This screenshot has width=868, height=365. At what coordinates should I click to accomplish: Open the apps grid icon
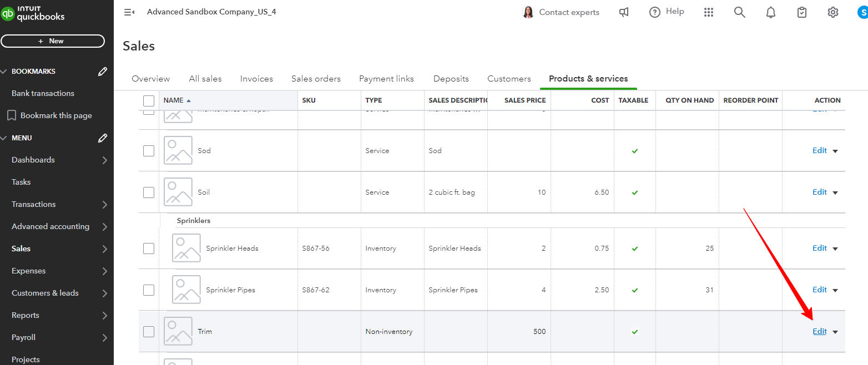coord(709,12)
